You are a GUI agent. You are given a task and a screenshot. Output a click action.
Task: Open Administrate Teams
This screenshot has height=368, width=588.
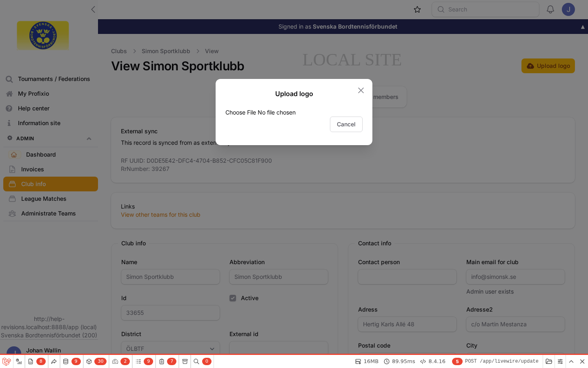[51, 213]
